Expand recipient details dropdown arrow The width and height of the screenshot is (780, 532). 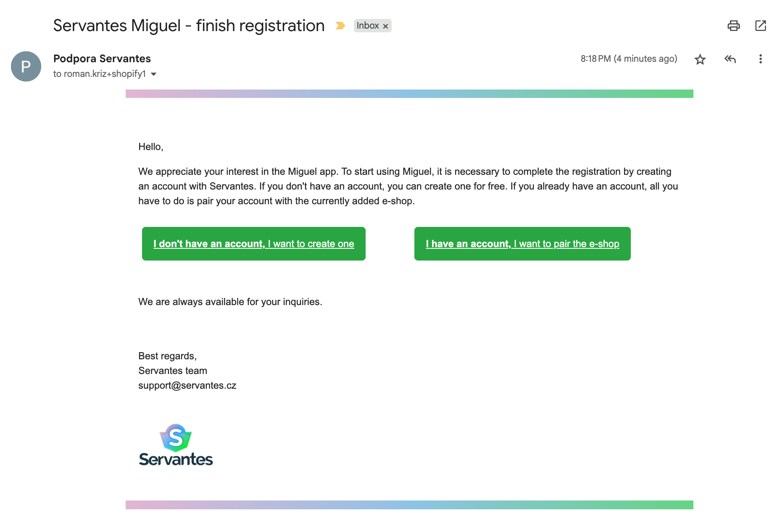[x=154, y=74]
